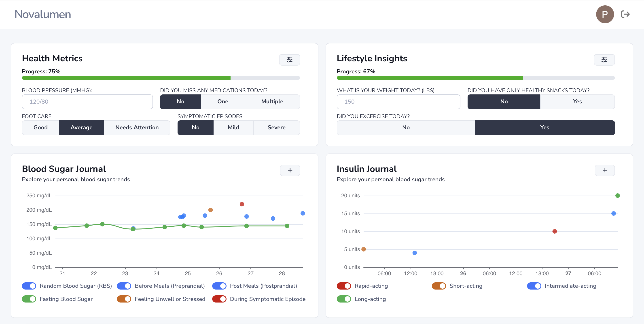Toggle Rapid-acting insulin series
This screenshot has width=644, height=324.
[344, 286]
